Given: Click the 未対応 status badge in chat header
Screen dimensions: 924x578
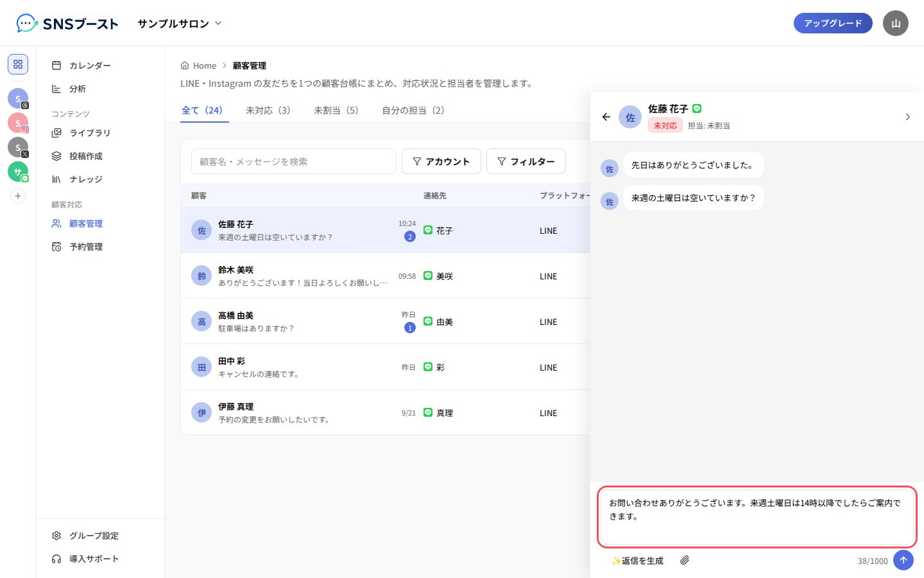Looking at the screenshot, I should pyautogui.click(x=665, y=126).
